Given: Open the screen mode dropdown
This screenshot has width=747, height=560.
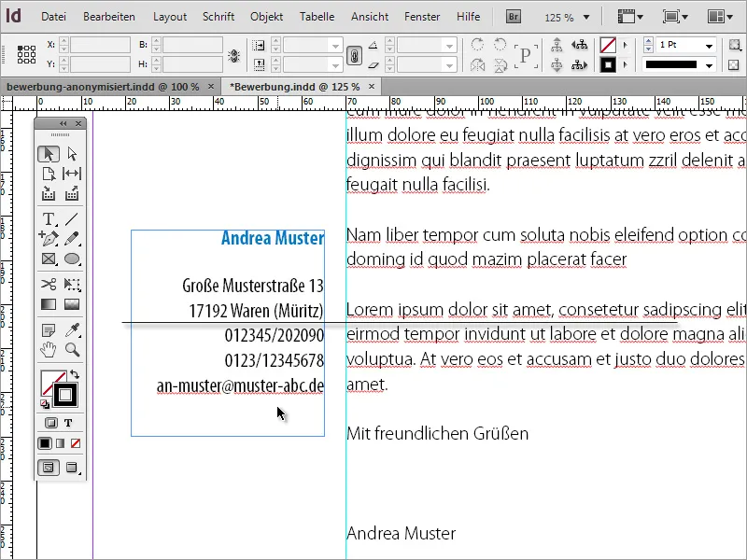Looking at the screenshot, I should pyautogui.click(x=675, y=17).
